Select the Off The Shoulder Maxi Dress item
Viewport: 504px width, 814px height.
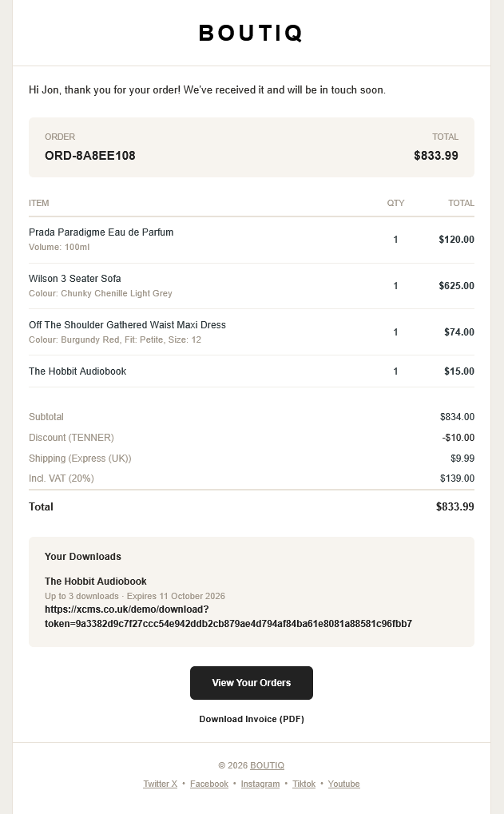[127, 325]
